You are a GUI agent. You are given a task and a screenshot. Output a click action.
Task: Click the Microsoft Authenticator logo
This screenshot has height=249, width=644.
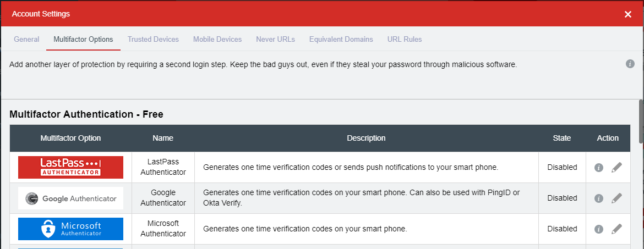(x=70, y=229)
